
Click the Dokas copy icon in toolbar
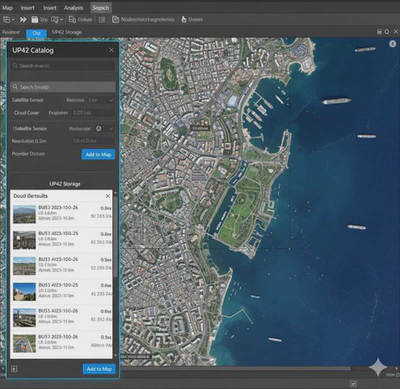72,19
